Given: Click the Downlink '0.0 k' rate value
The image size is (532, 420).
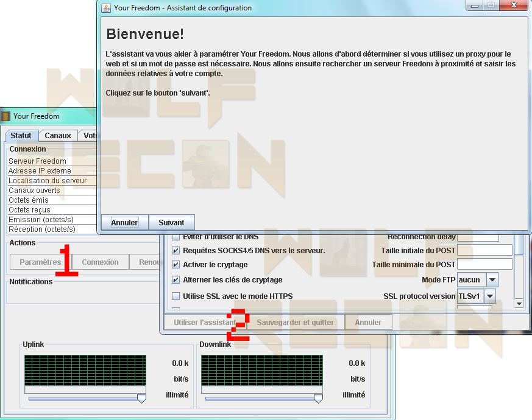Looking at the screenshot, I should pos(357,363).
